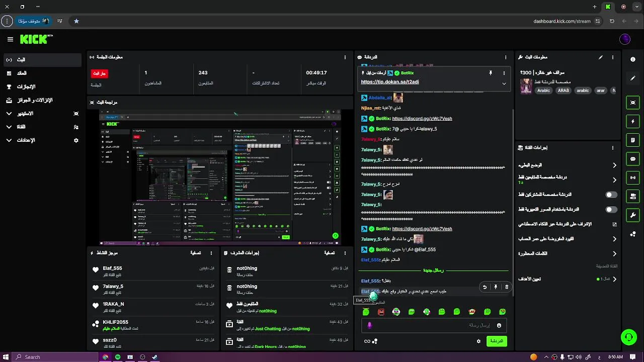
Task: Select البث in the sidebar
Action: 42,60
